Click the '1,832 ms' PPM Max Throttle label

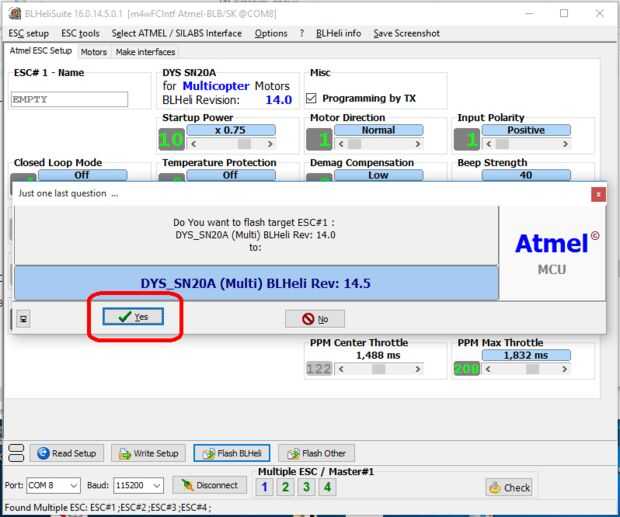pyautogui.click(x=526, y=355)
